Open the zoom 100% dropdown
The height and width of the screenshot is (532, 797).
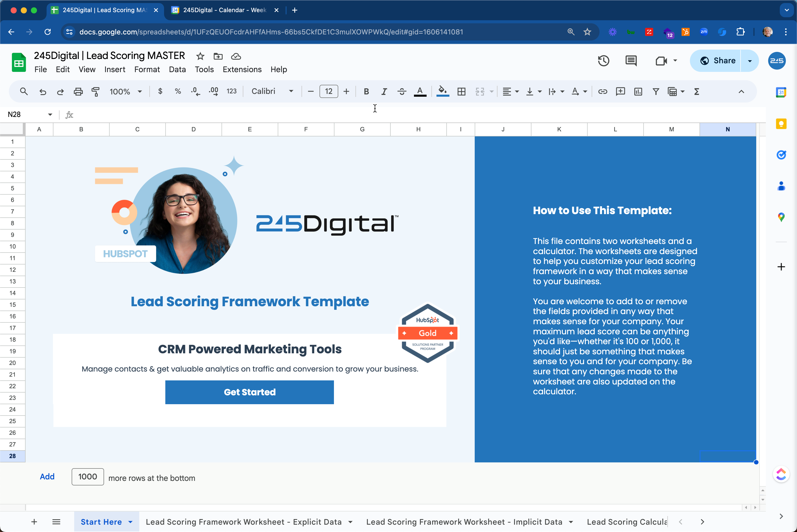point(126,92)
